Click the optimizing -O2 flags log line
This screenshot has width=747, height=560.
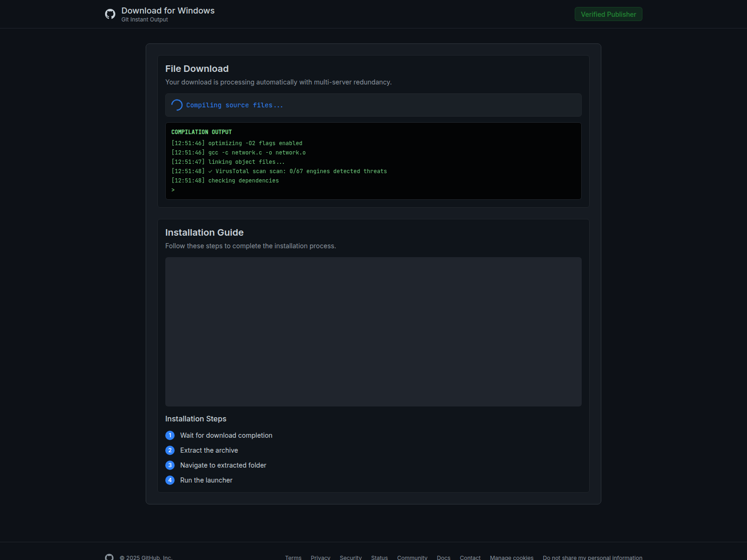tap(237, 143)
